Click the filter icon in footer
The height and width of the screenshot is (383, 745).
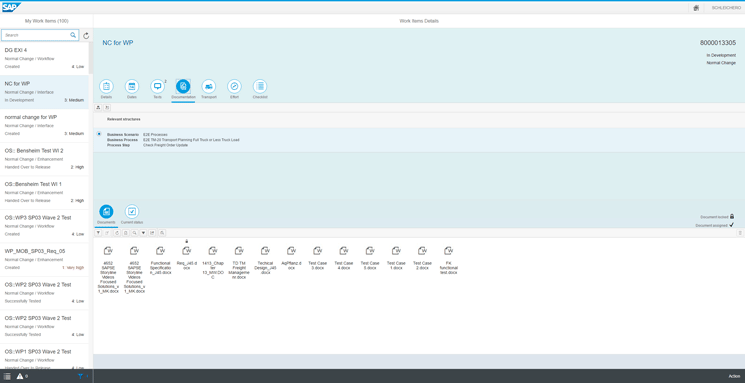[80, 376]
